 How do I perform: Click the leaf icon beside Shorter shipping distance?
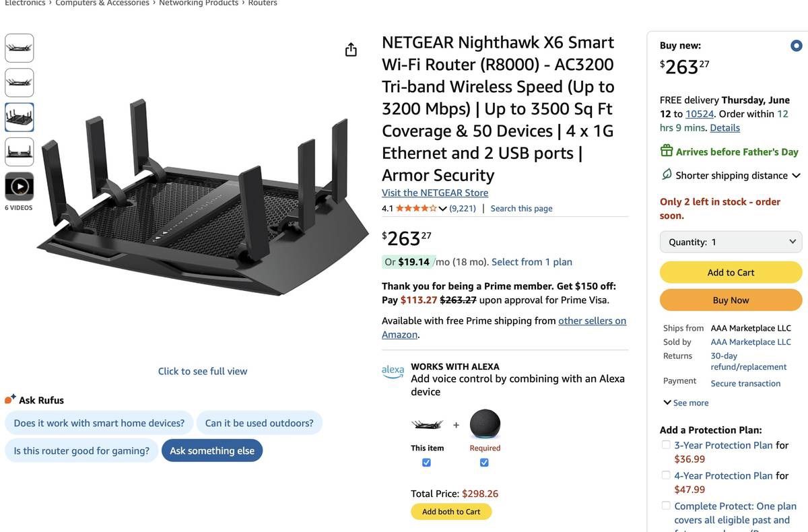click(665, 174)
